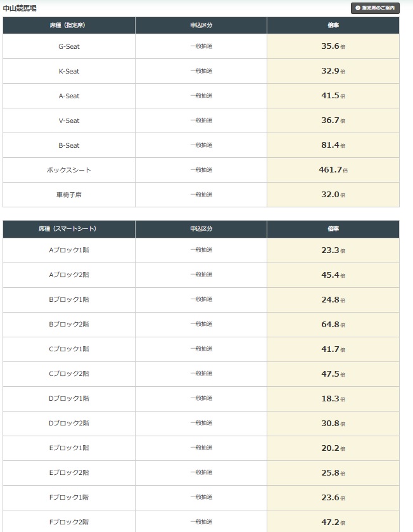Click the 指定席のご案内 button
The image size is (413, 532).
pos(375,8)
